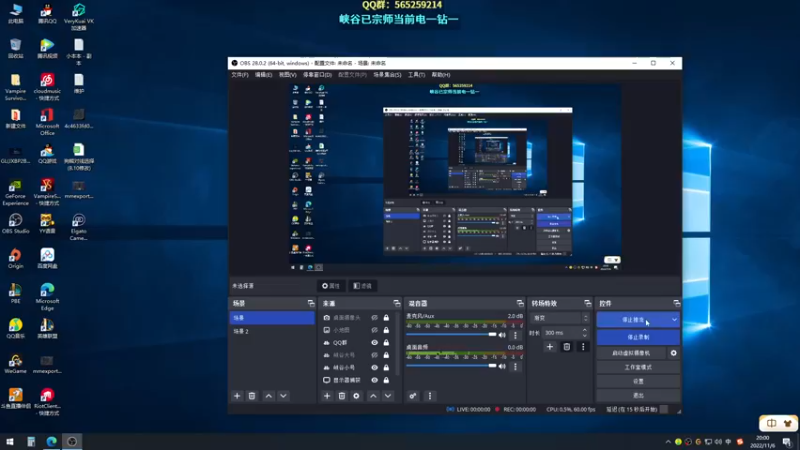The image size is (800, 450).
Task: Remove scene transition with trash icon
Action: (566, 347)
